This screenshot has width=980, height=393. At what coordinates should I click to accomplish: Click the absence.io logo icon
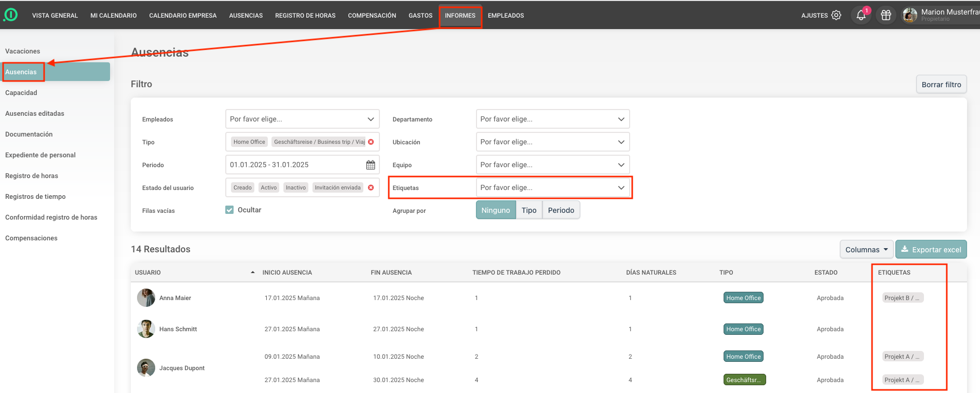tap(10, 15)
